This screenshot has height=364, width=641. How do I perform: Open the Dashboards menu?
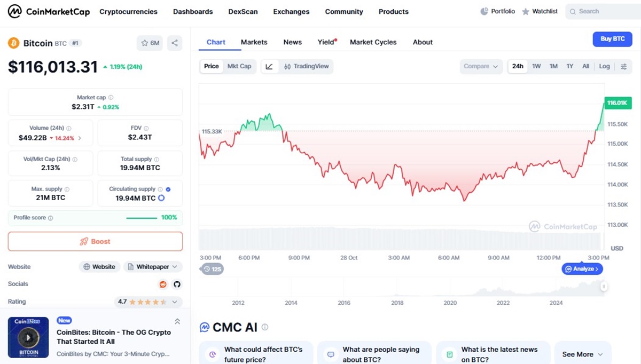point(193,11)
